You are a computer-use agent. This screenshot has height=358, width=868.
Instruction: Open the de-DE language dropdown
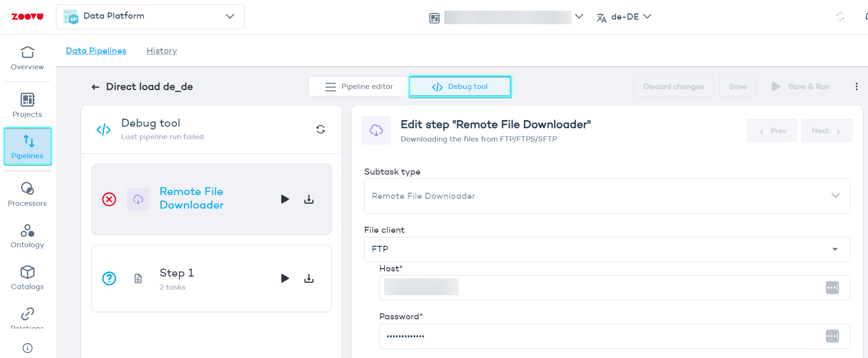(x=624, y=17)
